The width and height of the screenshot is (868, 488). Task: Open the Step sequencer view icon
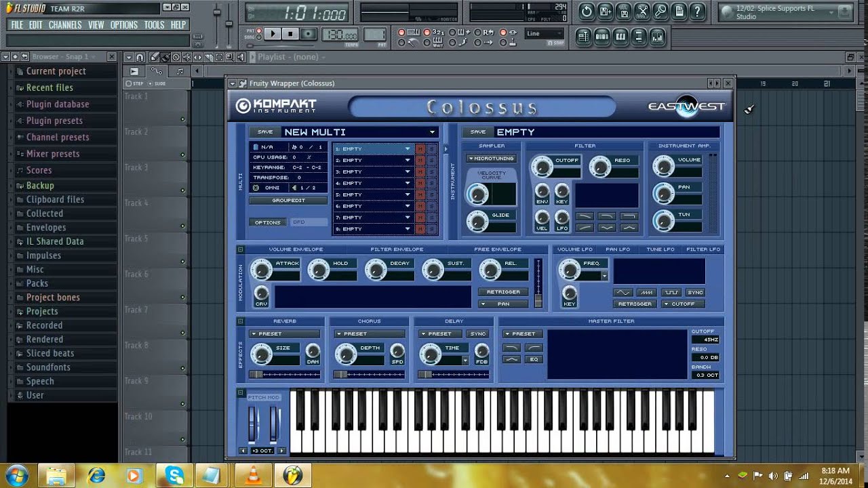tap(602, 37)
